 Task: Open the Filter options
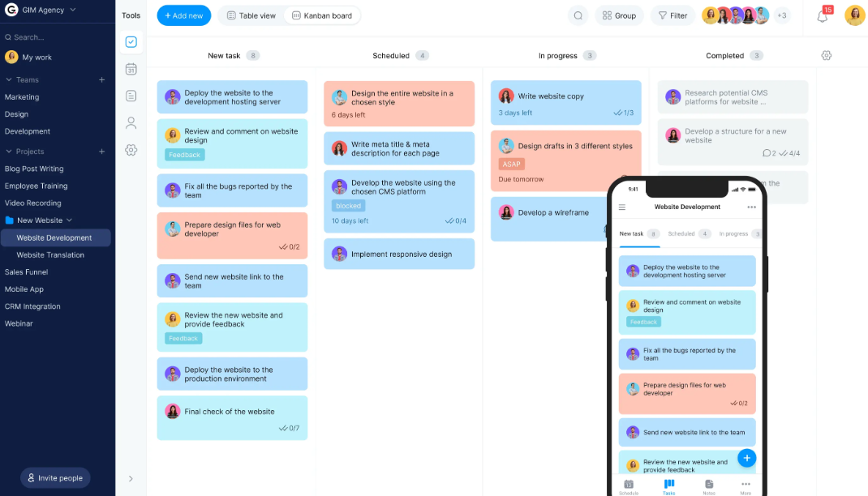tap(672, 15)
